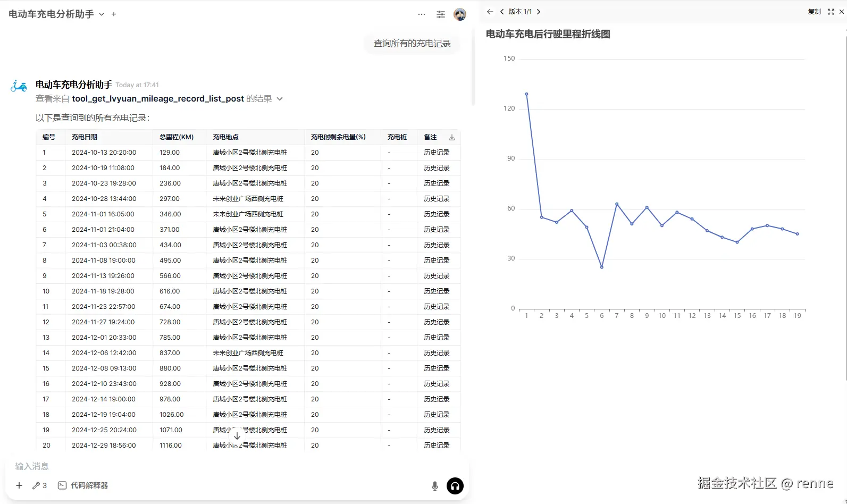Click the user avatar profile picture
The height and width of the screenshot is (504, 847).
tap(460, 14)
